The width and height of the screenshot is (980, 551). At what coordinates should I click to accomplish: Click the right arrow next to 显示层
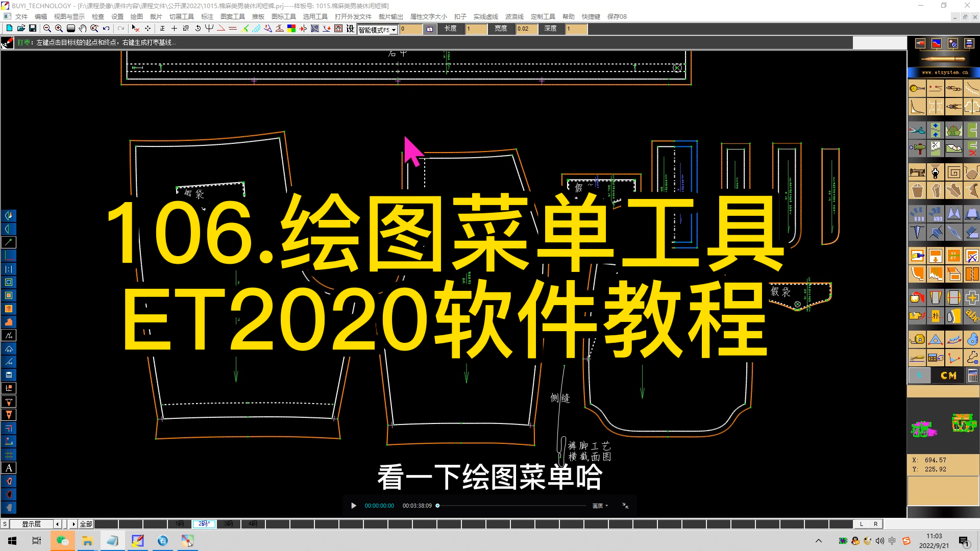pyautogui.click(x=73, y=524)
